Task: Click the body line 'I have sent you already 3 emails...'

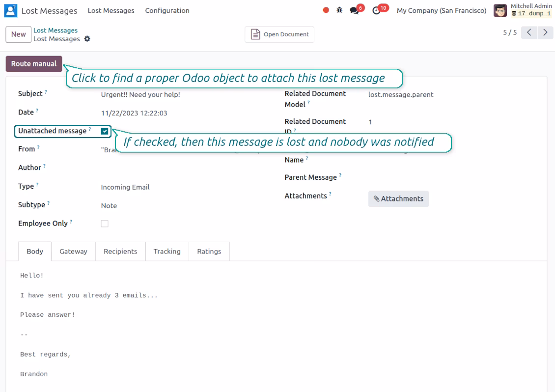Action: (89, 295)
